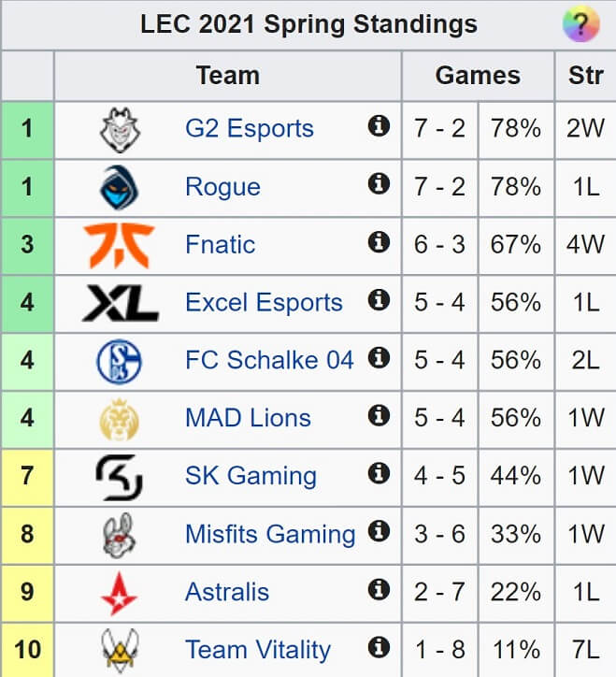
Task: Click the Team Vitality link
Action: [x=258, y=650]
